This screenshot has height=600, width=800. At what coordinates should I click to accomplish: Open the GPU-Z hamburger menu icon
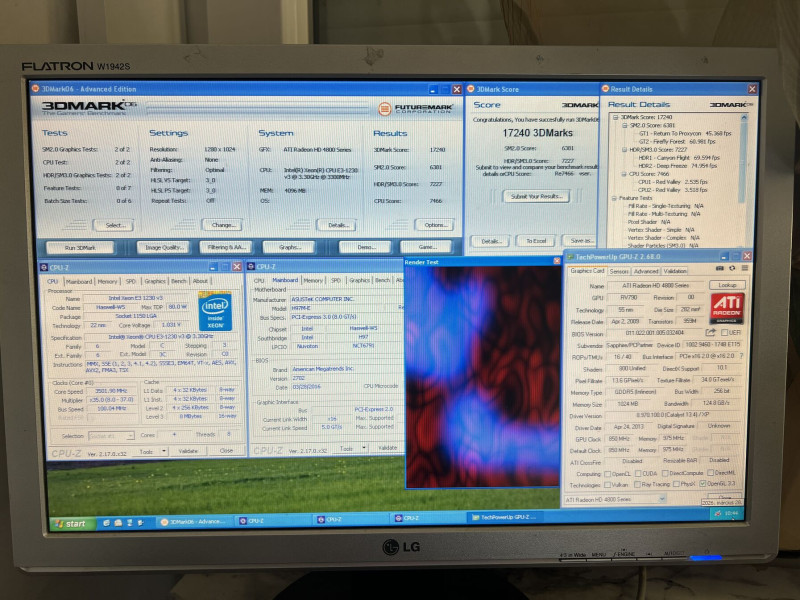click(744, 268)
